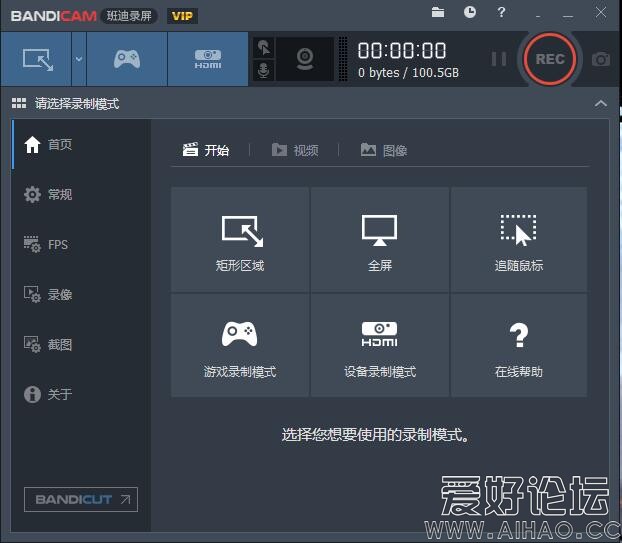Viewport: 622px width, 543px height.
Task: Toggle mouse cursor effect icon
Action: click(263, 48)
